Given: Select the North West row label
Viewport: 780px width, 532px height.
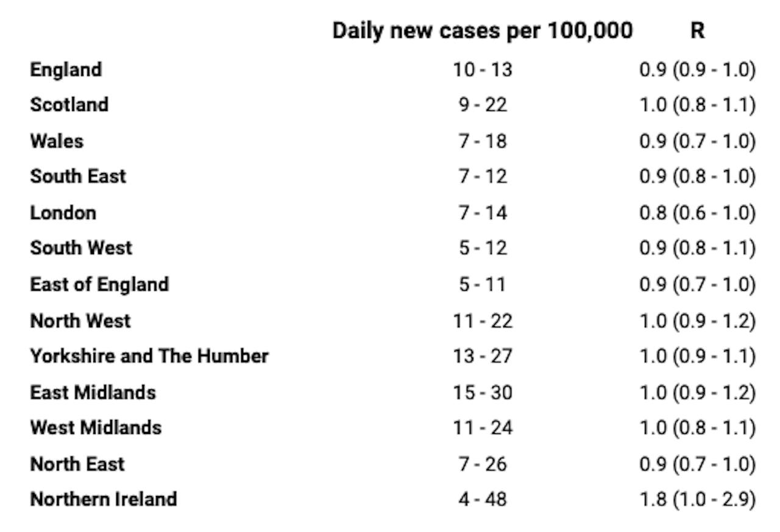Looking at the screenshot, I should coord(80,321).
